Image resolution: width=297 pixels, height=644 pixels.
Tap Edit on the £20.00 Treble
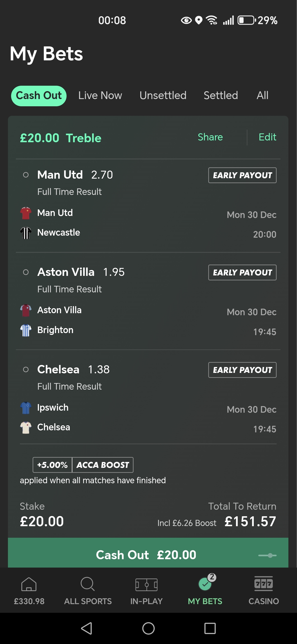[267, 137]
